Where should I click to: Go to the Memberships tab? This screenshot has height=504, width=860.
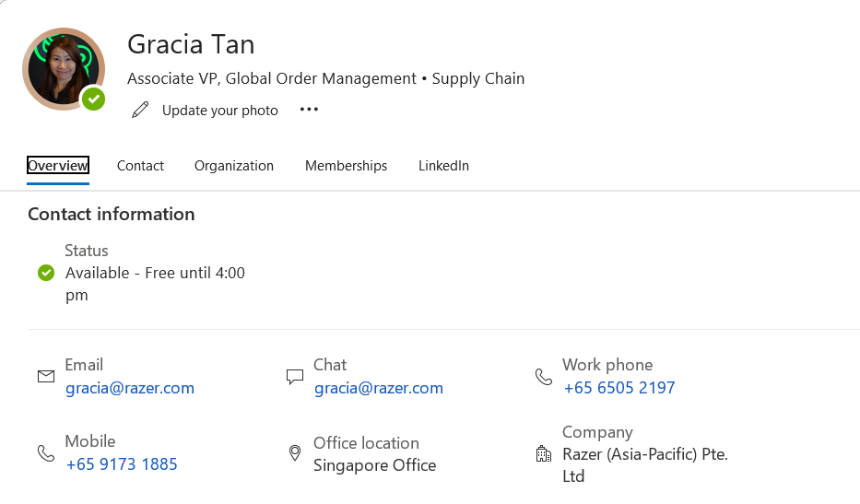346,166
